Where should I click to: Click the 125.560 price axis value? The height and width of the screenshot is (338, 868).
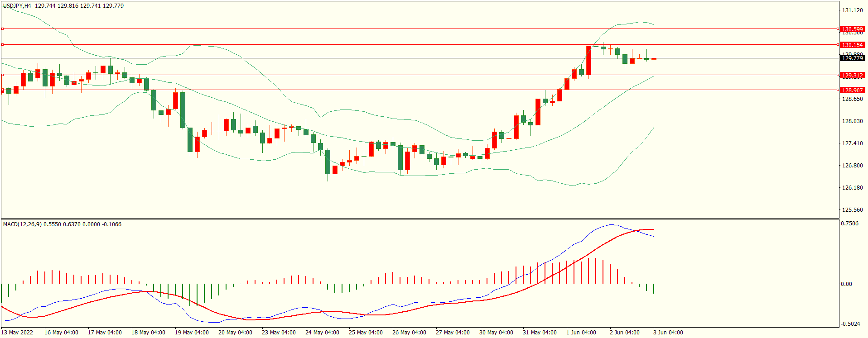tap(852, 210)
